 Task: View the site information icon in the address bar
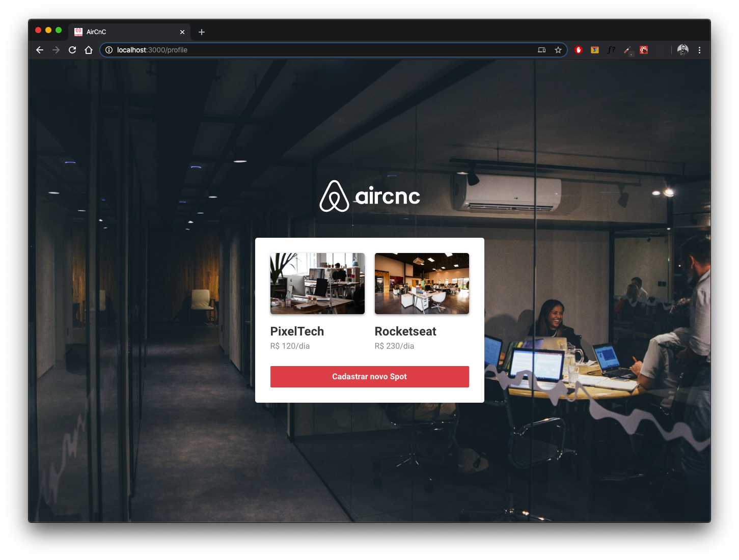coord(108,50)
